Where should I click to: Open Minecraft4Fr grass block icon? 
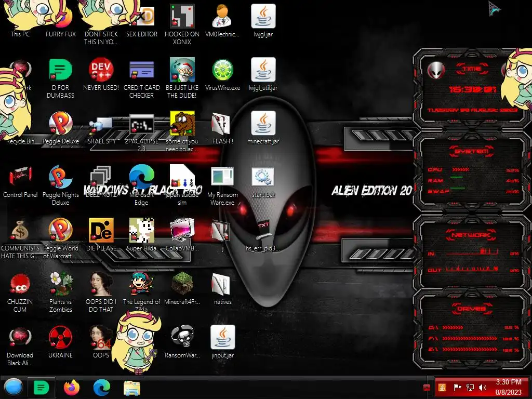coord(182,284)
